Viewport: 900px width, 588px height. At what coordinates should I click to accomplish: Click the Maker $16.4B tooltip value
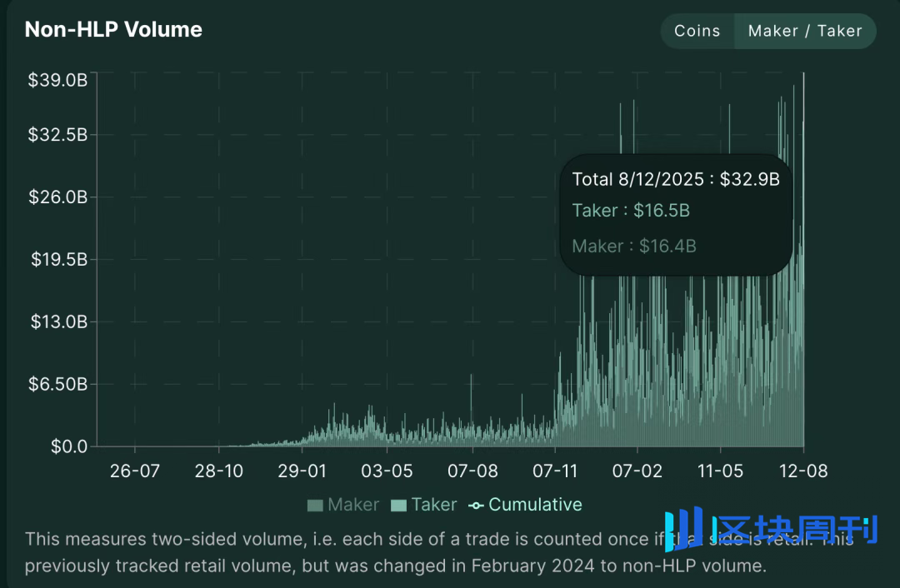click(x=667, y=247)
